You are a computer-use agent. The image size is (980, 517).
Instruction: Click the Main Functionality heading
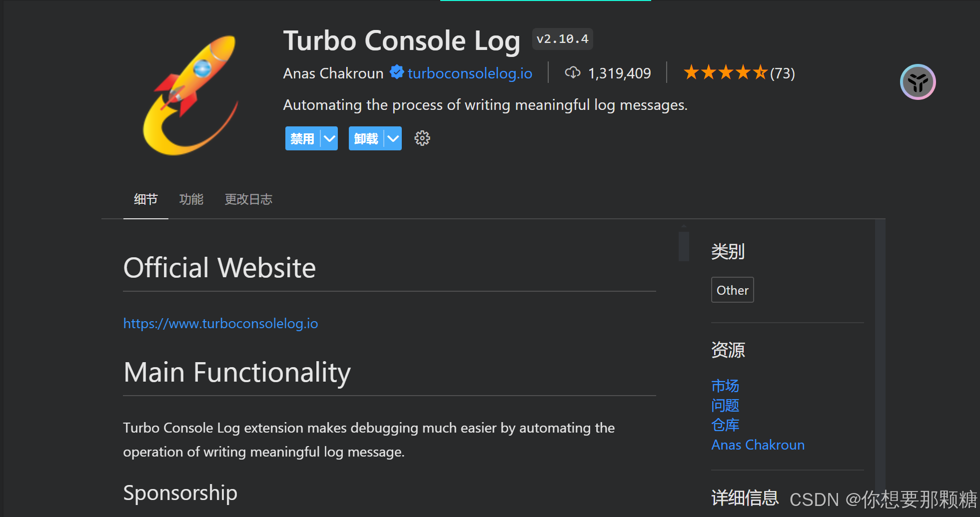(x=237, y=373)
